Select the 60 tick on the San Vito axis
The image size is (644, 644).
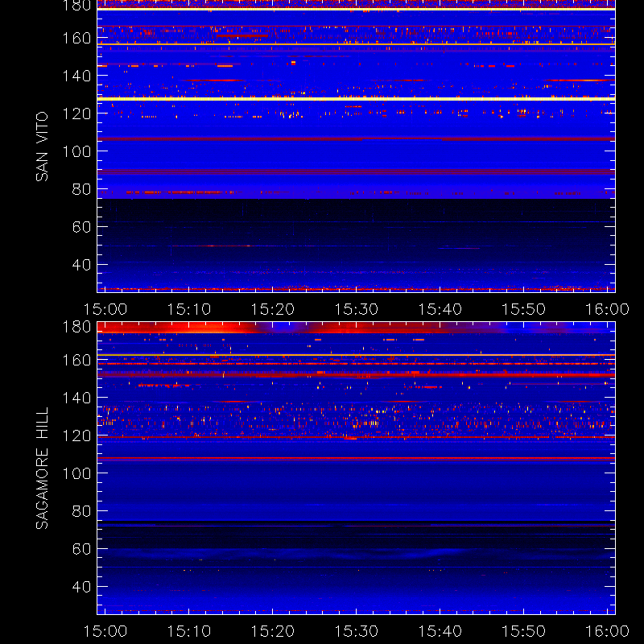81,227
